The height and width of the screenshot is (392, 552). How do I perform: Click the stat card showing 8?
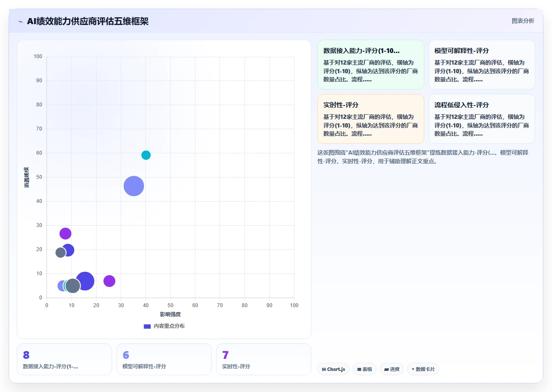pos(64,359)
